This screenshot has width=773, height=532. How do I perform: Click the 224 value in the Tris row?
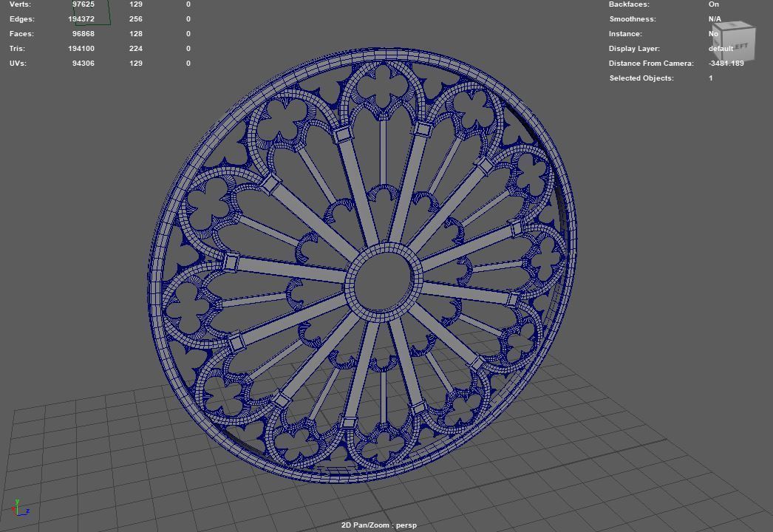pos(135,48)
